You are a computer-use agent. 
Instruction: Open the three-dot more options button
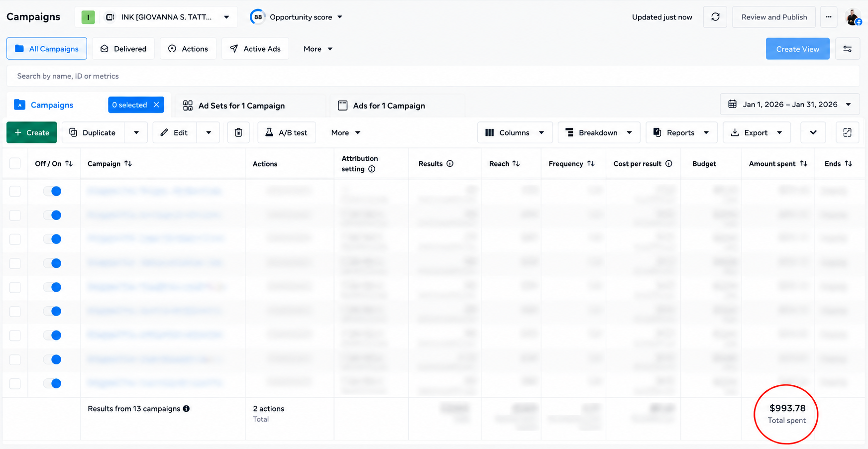829,17
